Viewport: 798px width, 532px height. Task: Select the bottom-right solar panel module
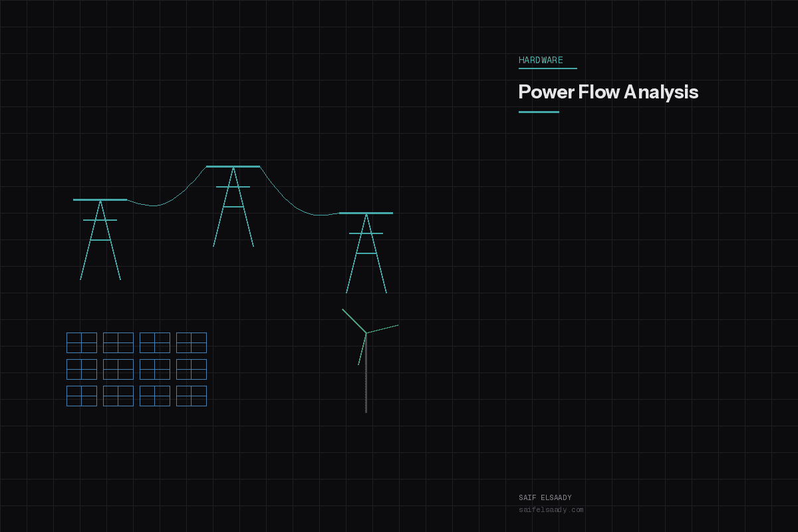click(x=191, y=395)
